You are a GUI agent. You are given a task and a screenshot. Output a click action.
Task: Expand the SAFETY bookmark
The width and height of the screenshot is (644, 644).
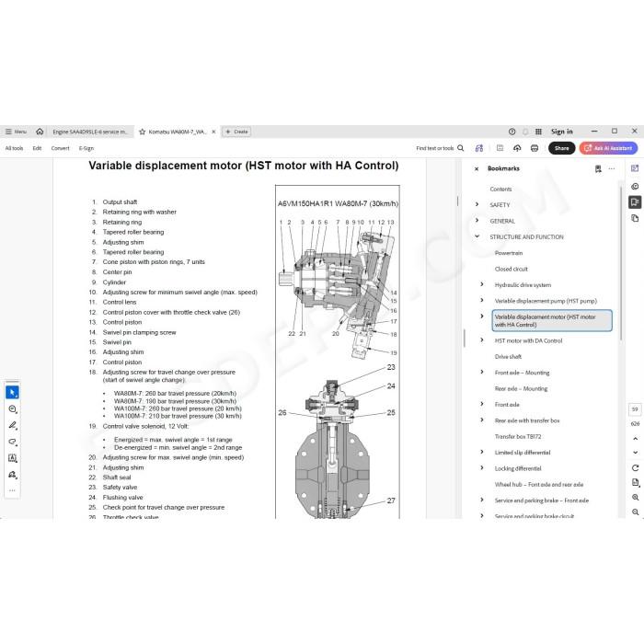click(477, 204)
